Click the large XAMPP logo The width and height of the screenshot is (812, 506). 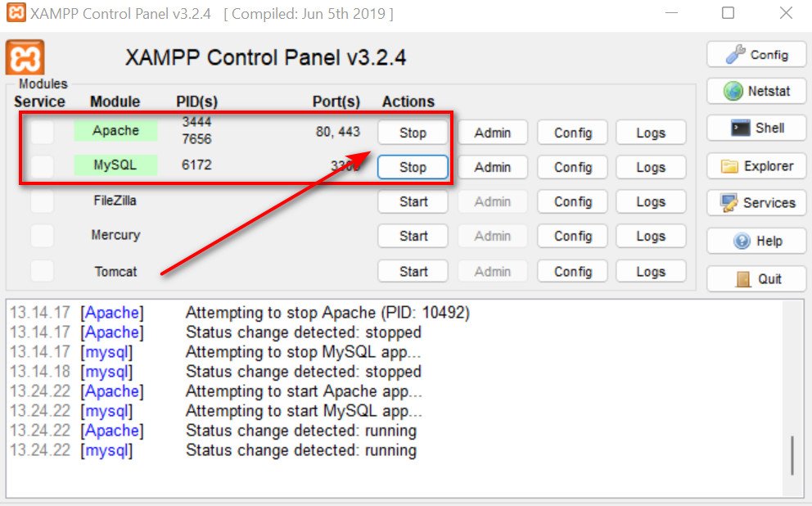[x=25, y=57]
